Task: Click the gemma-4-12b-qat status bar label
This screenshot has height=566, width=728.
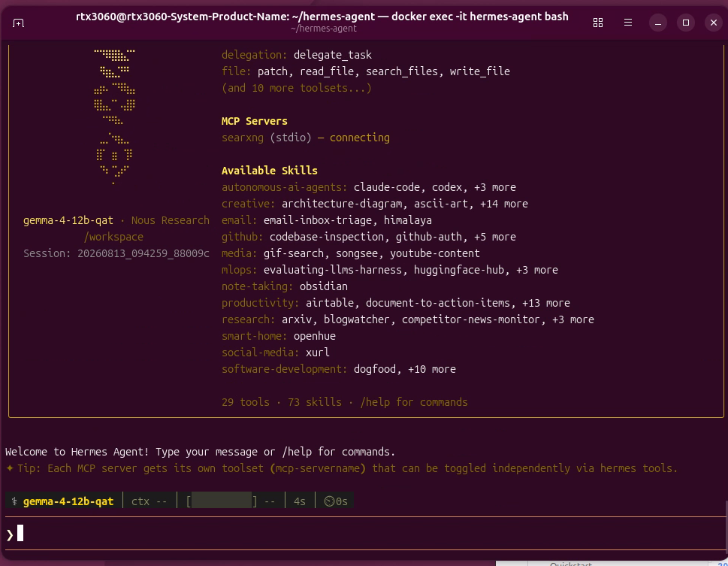Action: pyautogui.click(x=68, y=501)
